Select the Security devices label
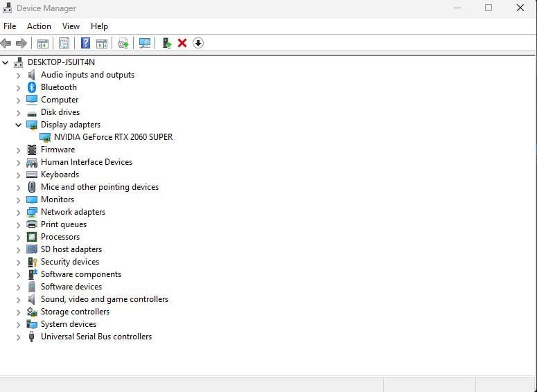The image size is (537, 392). 70,262
